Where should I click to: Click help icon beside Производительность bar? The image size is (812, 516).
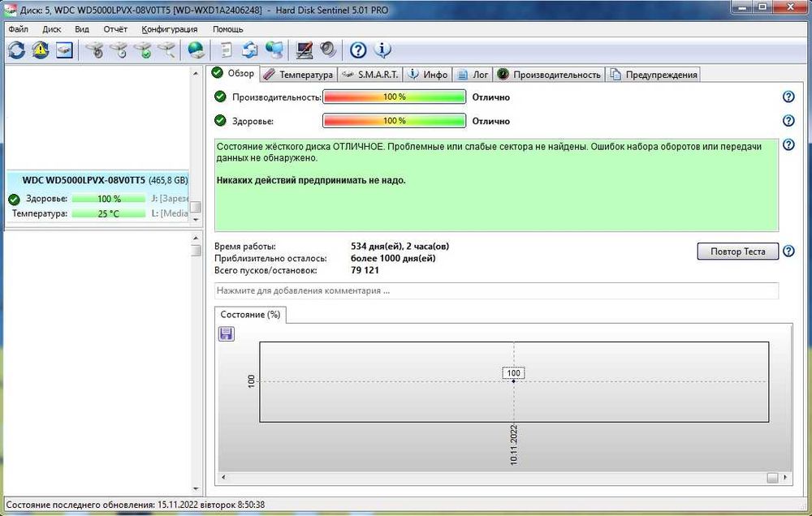[788, 97]
